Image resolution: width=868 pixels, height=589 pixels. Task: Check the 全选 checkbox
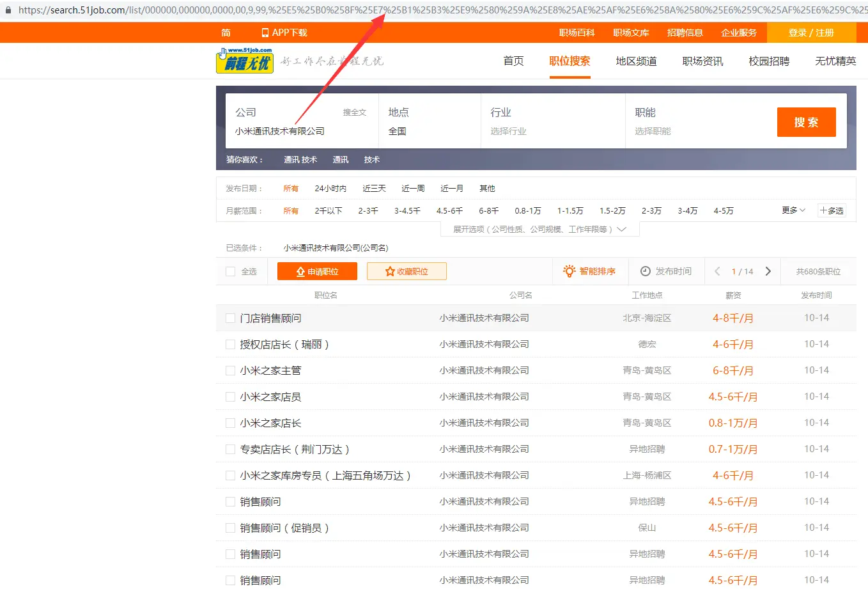[x=231, y=271]
